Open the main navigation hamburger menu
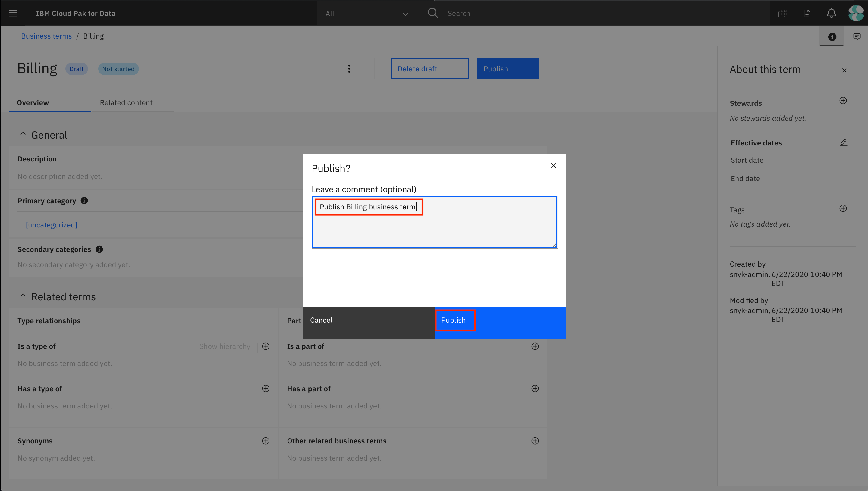 pyautogui.click(x=13, y=13)
